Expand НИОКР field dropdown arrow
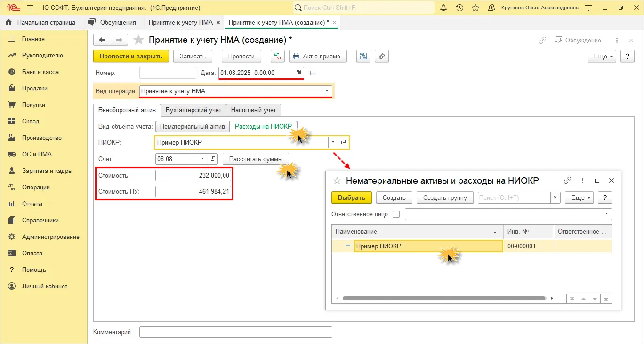The width and height of the screenshot is (644, 344). pos(333,142)
